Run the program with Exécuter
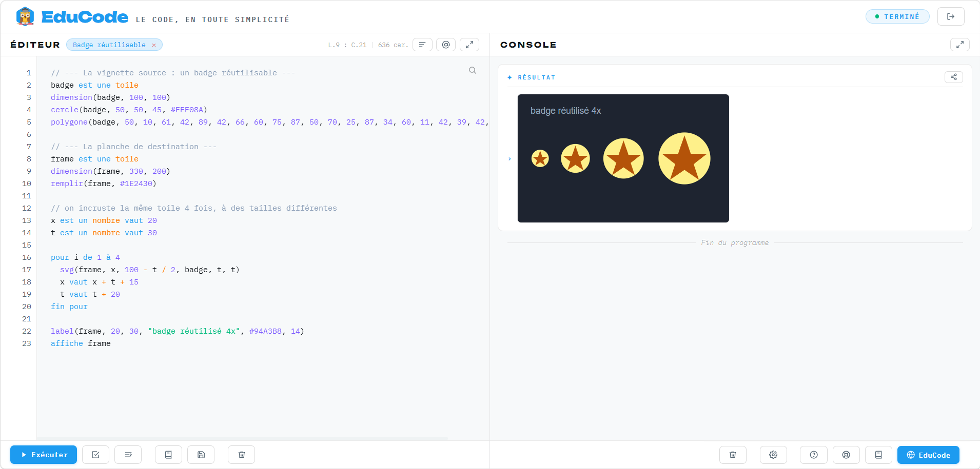 [x=44, y=455]
